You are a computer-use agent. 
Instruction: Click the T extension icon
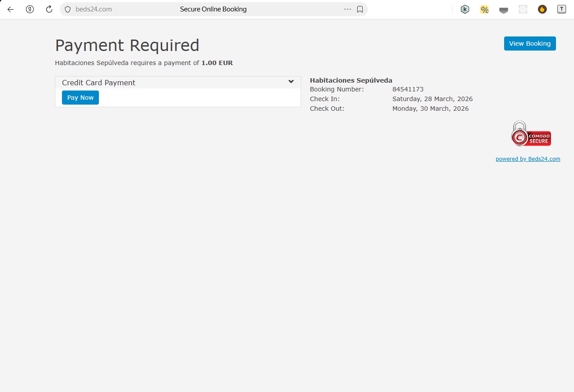[562, 9]
